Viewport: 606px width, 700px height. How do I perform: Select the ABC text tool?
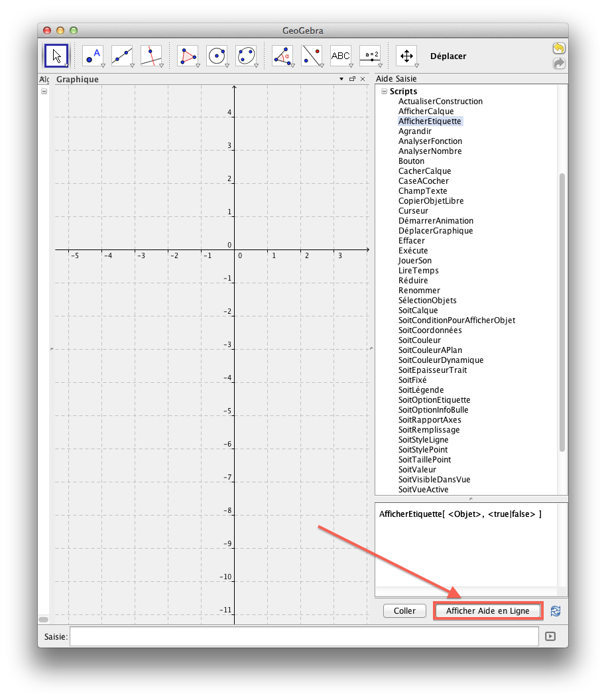pyautogui.click(x=341, y=56)
